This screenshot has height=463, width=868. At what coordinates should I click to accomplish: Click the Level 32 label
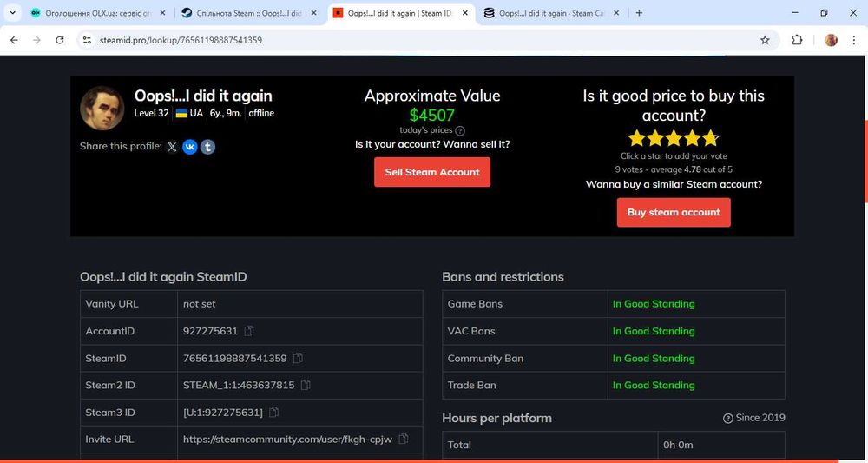(x=152, y=114)
